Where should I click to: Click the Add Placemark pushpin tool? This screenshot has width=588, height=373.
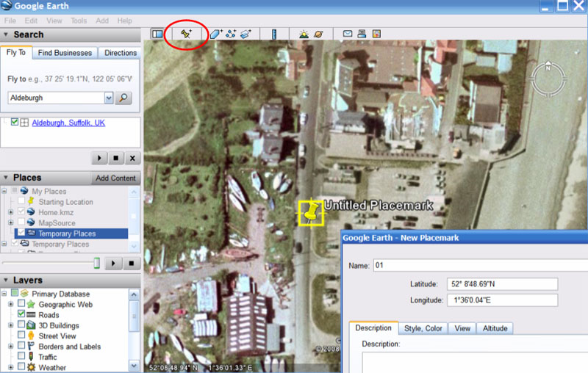pos(186,34)
